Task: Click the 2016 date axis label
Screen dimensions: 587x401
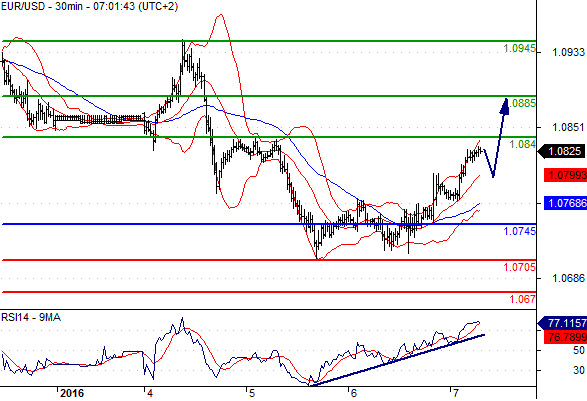Action: [x=72, y=393]
